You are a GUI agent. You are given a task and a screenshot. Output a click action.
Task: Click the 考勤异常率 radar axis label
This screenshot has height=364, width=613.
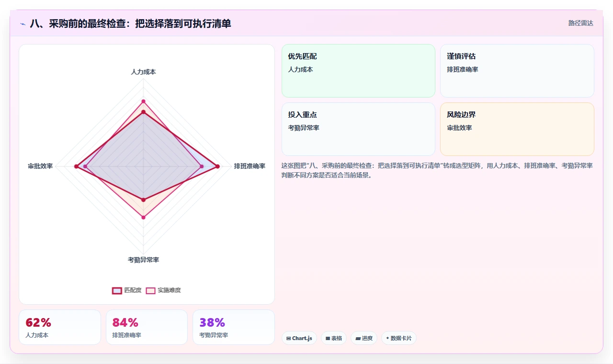pos(143,260)
